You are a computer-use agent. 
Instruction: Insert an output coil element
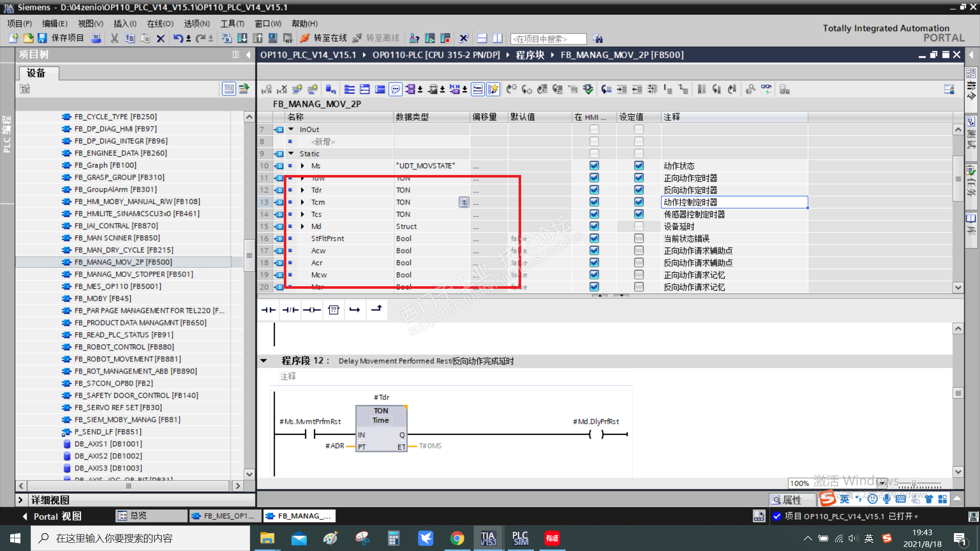click(312, 310)
